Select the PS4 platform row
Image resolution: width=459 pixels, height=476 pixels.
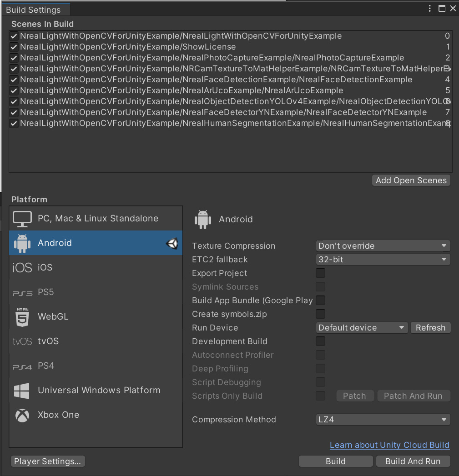(96, 366)
